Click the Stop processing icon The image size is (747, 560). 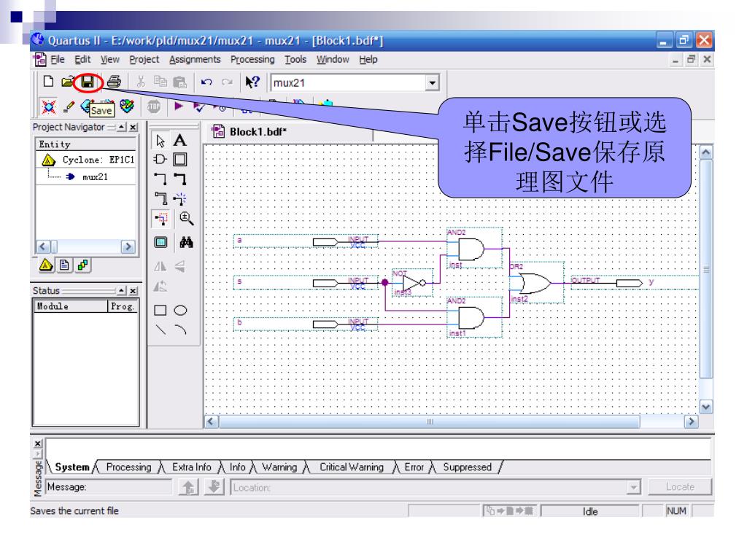coord(153,106)
